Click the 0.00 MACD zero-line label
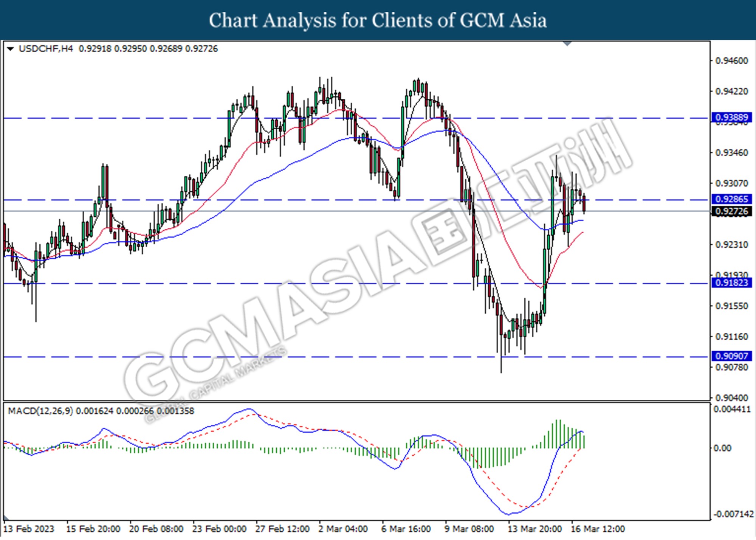The image size is (756, 540). coord(722,448)
